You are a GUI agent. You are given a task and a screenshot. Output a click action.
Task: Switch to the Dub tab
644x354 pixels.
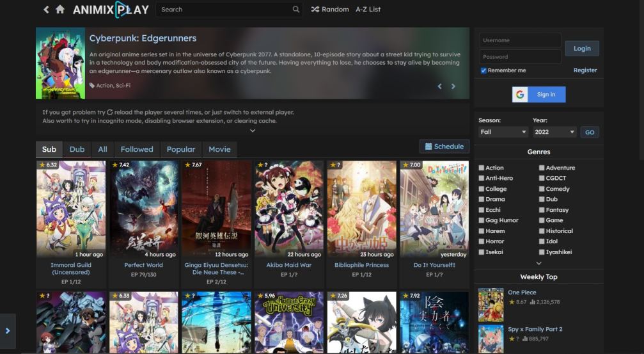77,149
